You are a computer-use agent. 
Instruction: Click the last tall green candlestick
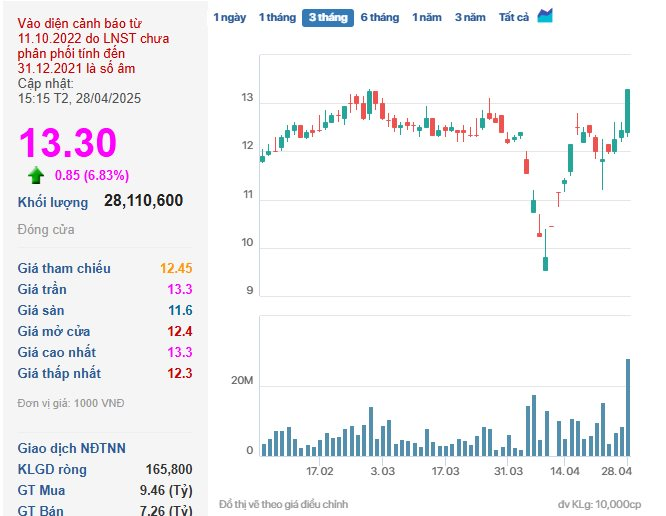coord(627,111)
